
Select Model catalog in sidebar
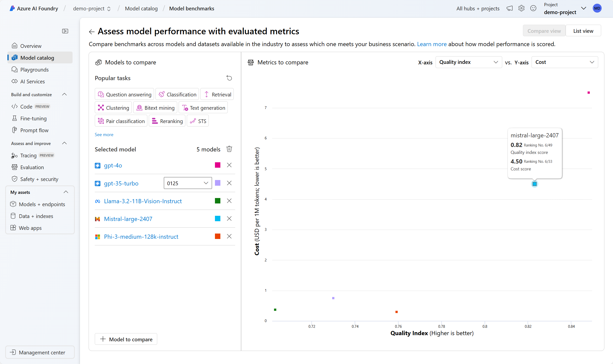40,58
